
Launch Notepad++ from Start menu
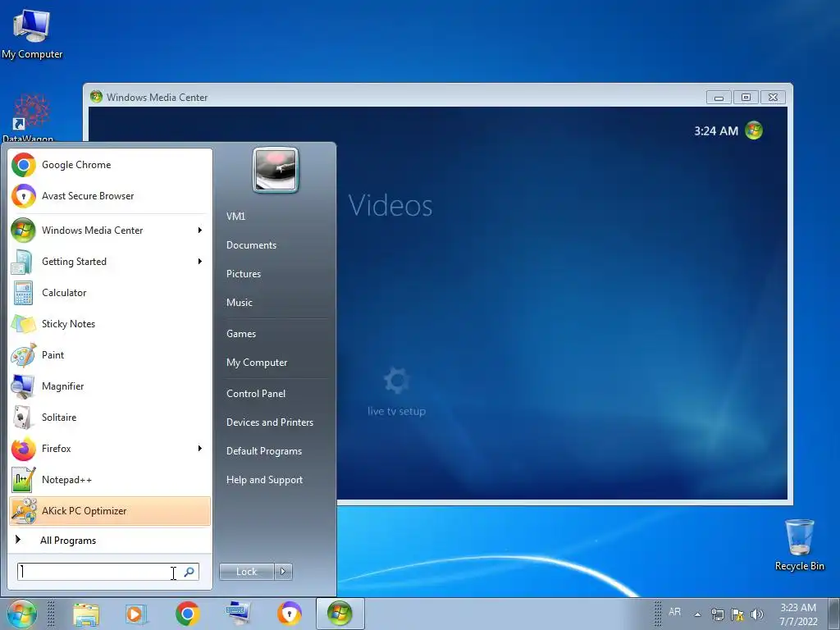[110, 479]
